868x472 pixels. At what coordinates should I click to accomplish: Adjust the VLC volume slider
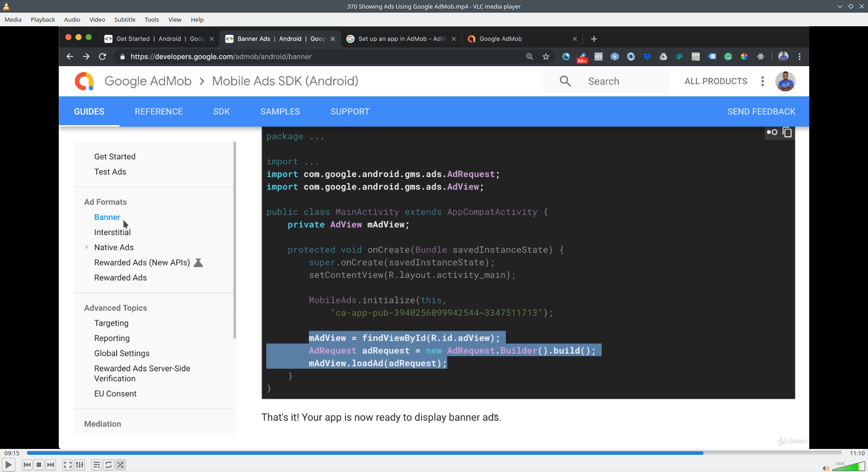coord(849,466)
